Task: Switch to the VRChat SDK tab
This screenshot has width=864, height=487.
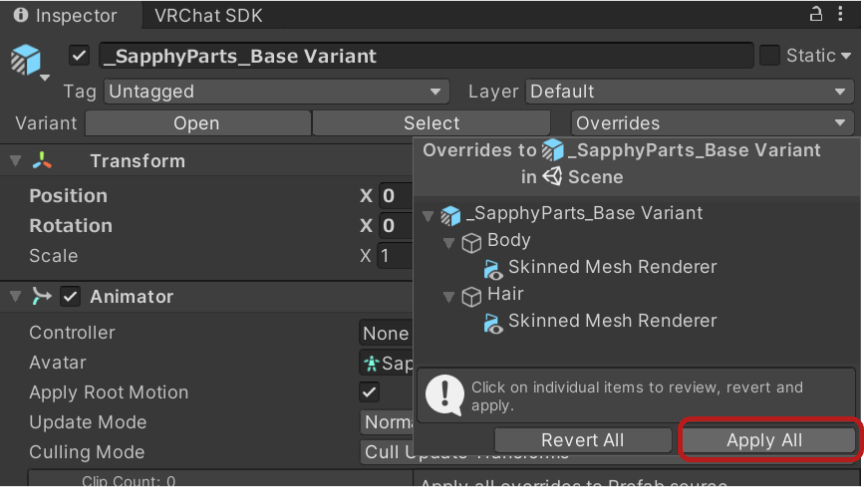Action: pyautogui.click(x=208, y=15)
